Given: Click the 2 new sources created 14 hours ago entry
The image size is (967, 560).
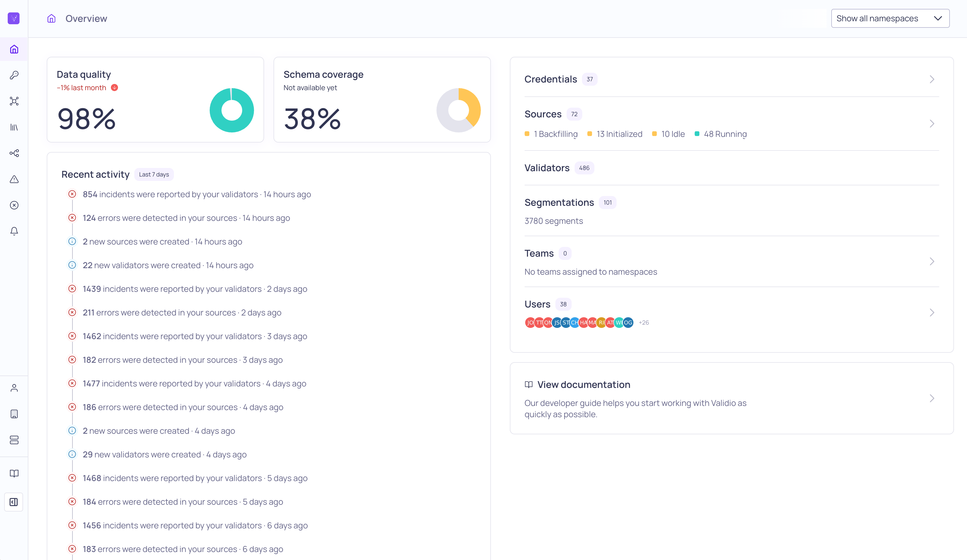Looking at the screenshot, I should coord(162,242).
